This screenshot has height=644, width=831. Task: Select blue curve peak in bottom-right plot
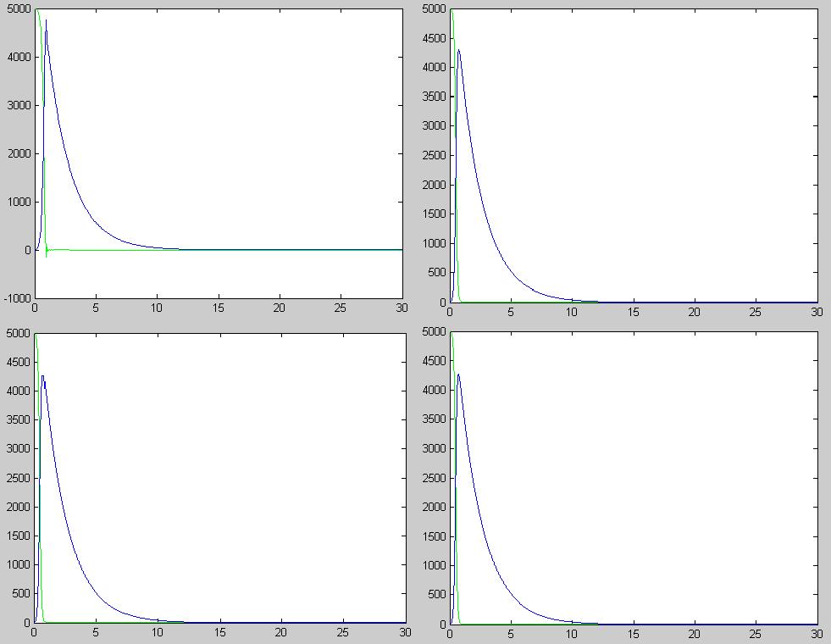pyautogui.click(x=458, y=374)
